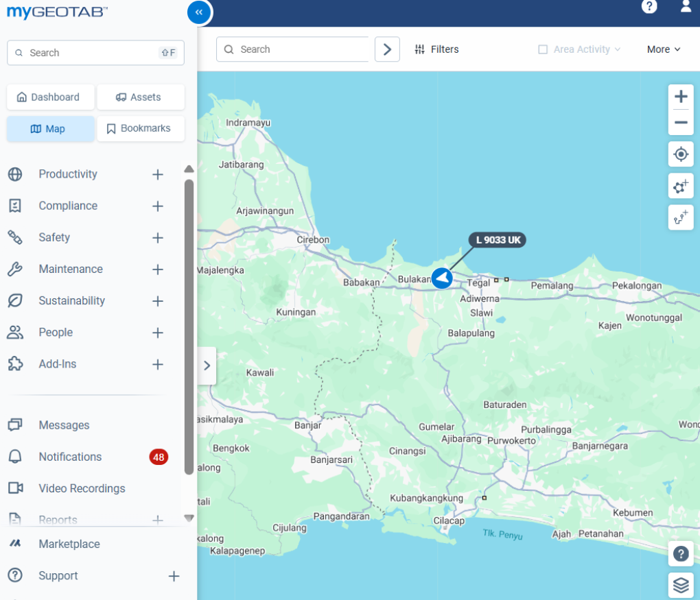Click the vehicle arrow marker on map
Screen dimensions: 700x600
tap(442, 278)
